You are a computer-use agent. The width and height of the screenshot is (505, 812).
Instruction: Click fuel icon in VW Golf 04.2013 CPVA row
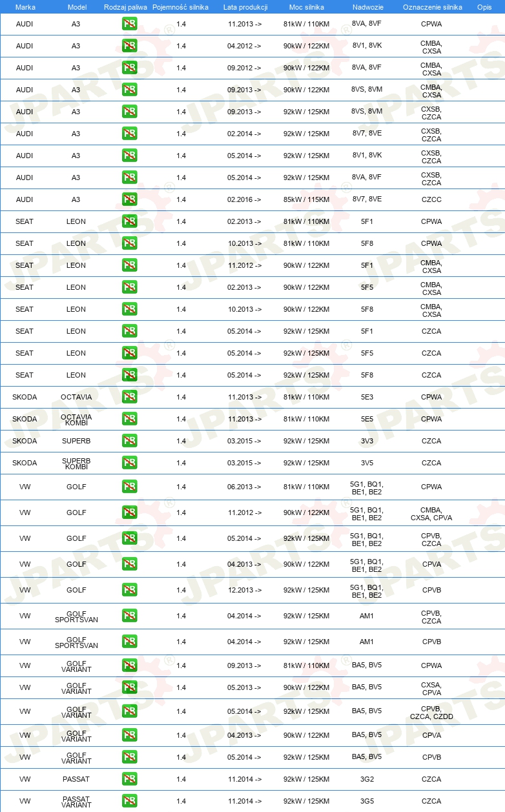click(x=129, y=564)
